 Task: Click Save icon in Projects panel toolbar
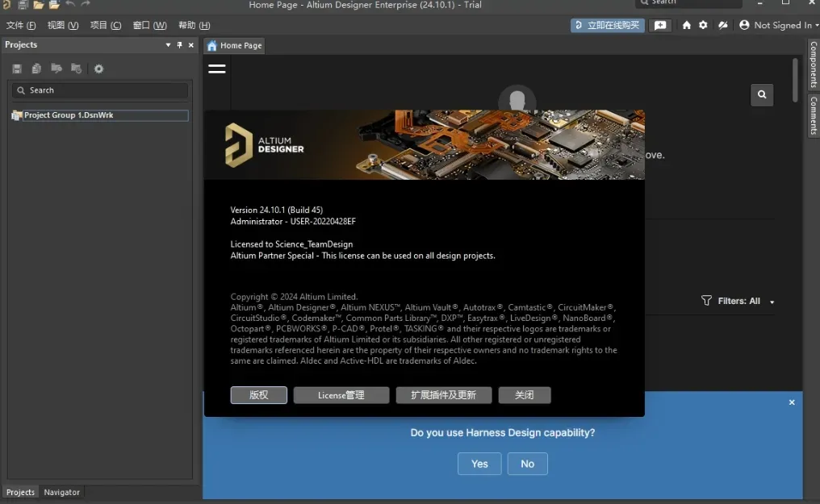(x=17, y=69)
